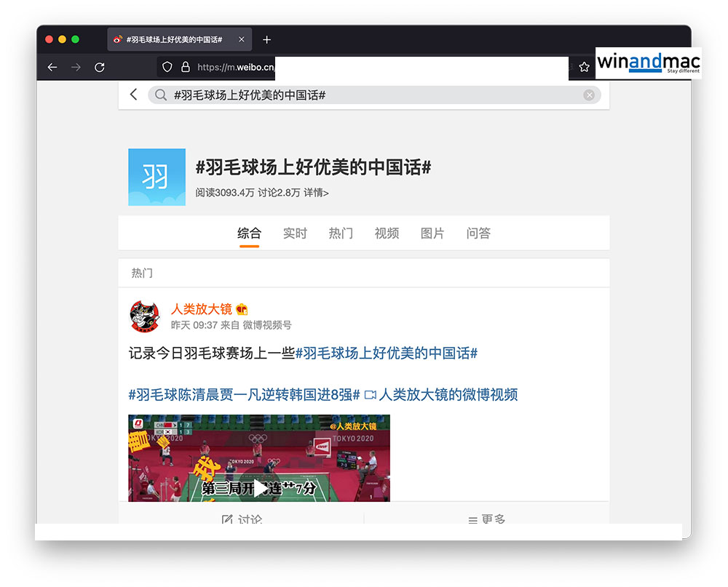Screen dimensions: 728x587
Task: Close the Weibo hashtag browser tab
Action: point(242,39)
